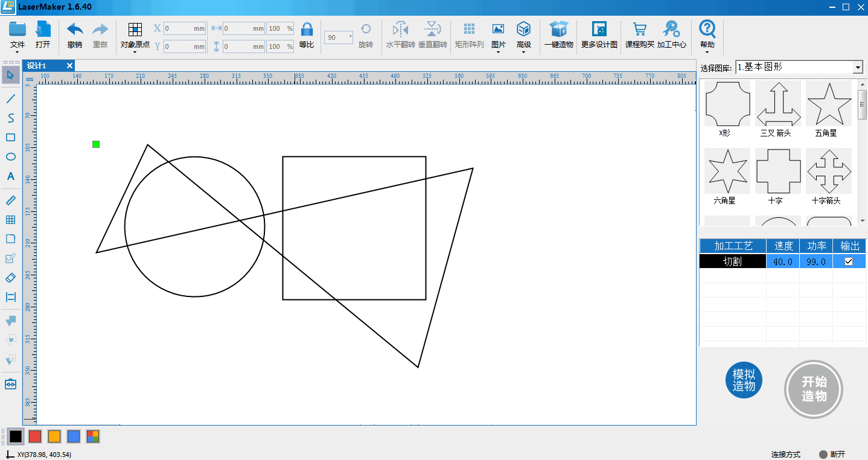Screen dimensions: 868x460
Task: Open 更多设计图 more designs
Action: click(x=599, y=35)
